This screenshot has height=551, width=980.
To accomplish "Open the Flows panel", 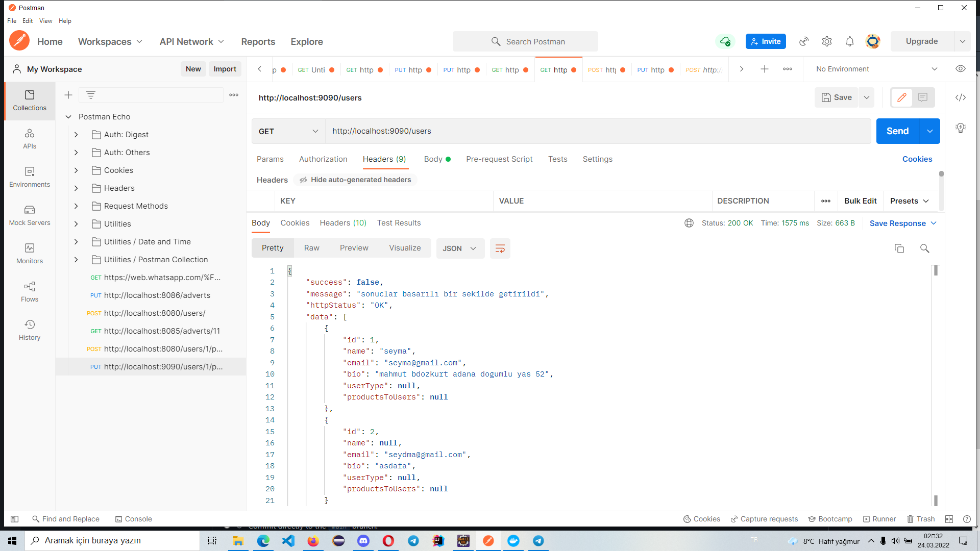I will (x=29, y=291).
